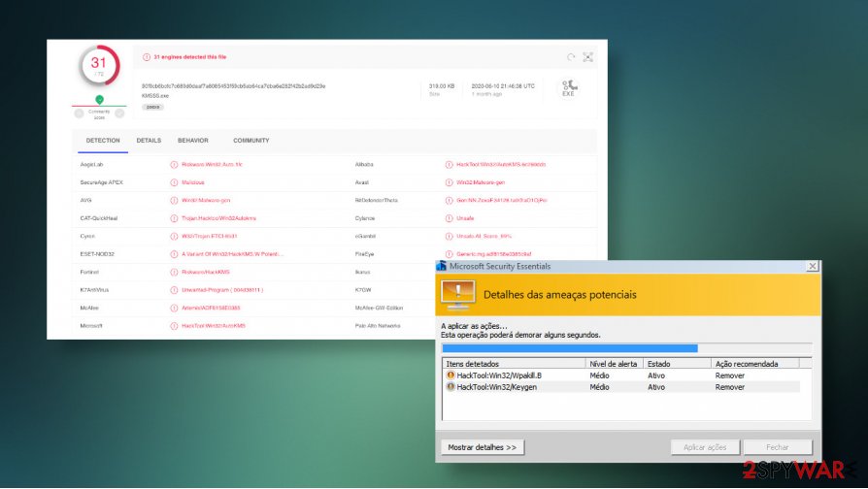Click the alert icon beside '31 engines detected'
This screenshot has height=489, width=868.
click(147, 57)
